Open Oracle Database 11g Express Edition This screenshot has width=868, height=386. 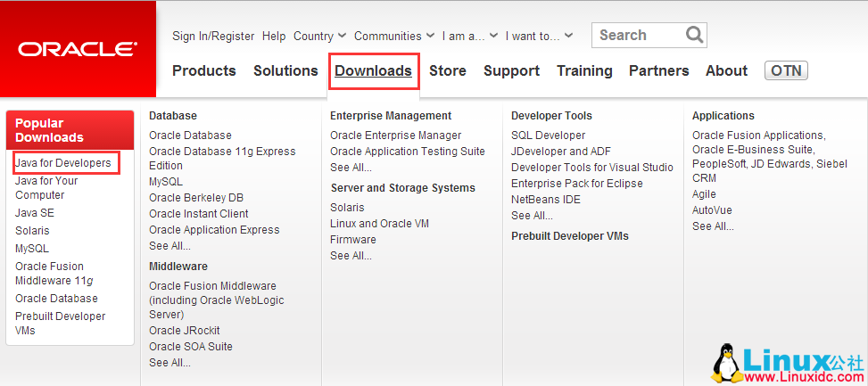pos(222,158)
